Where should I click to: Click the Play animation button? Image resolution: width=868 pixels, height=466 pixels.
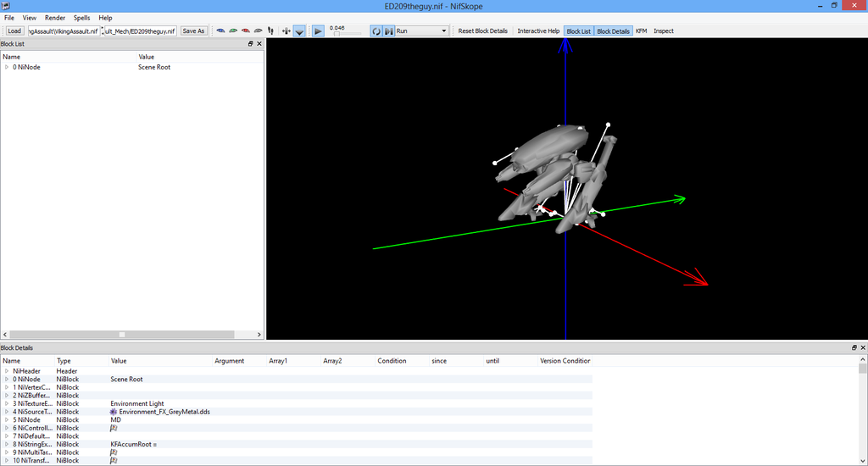pos(319,31)
